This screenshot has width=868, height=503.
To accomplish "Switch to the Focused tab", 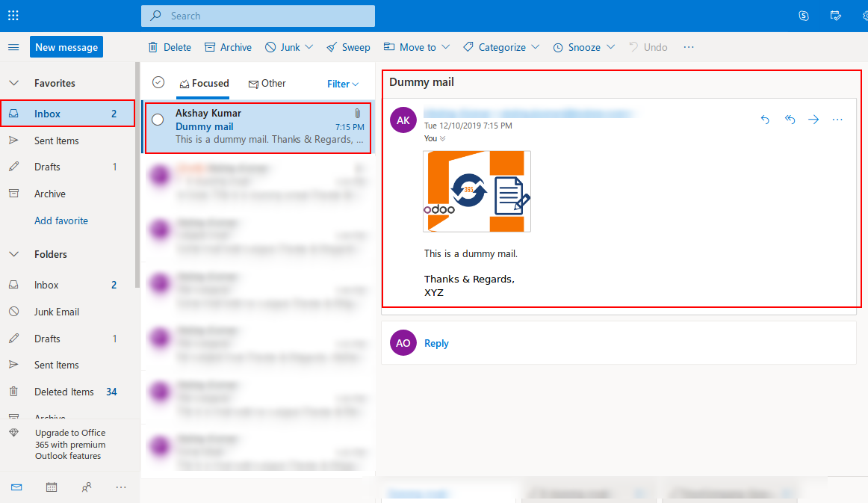I will point(204,84).
